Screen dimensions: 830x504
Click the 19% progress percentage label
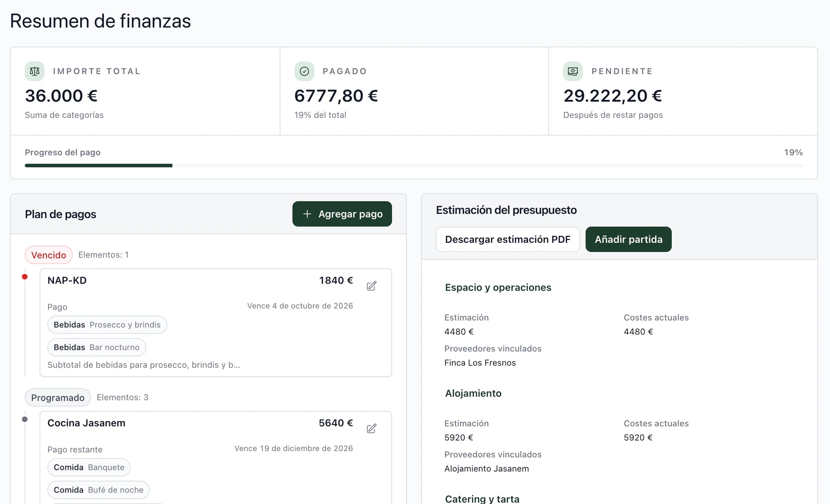tap(793, 152)
